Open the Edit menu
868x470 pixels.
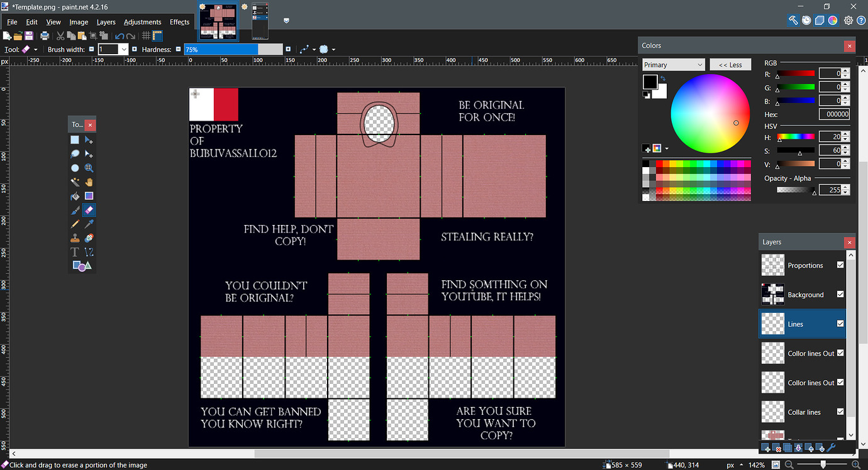[x=31, y=22]
